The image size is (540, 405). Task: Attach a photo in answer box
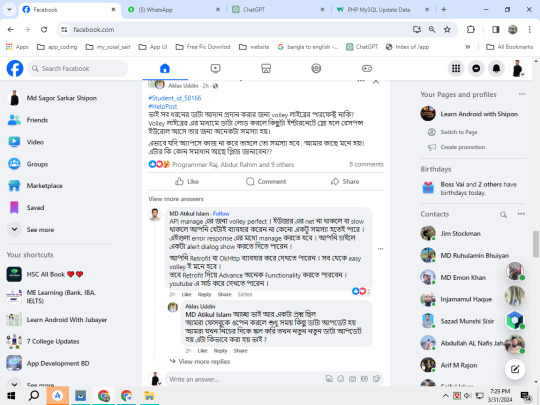pyautogui.click(x=352, y=379)
